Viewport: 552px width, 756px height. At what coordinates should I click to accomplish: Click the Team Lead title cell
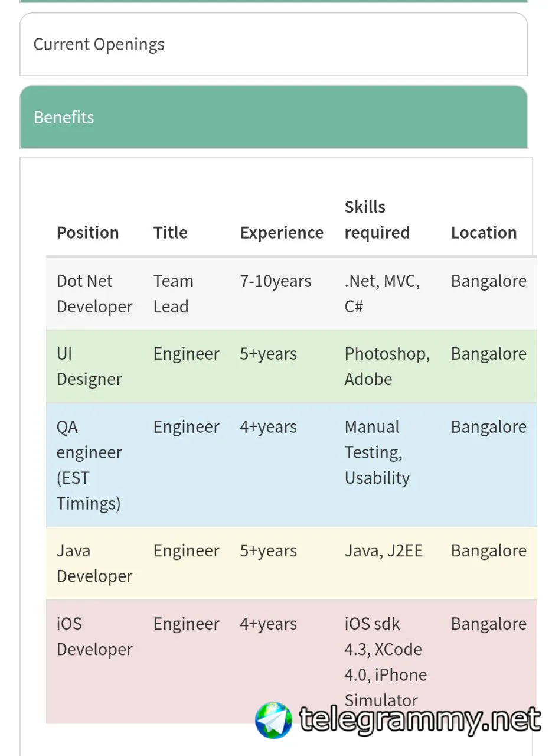172,294
